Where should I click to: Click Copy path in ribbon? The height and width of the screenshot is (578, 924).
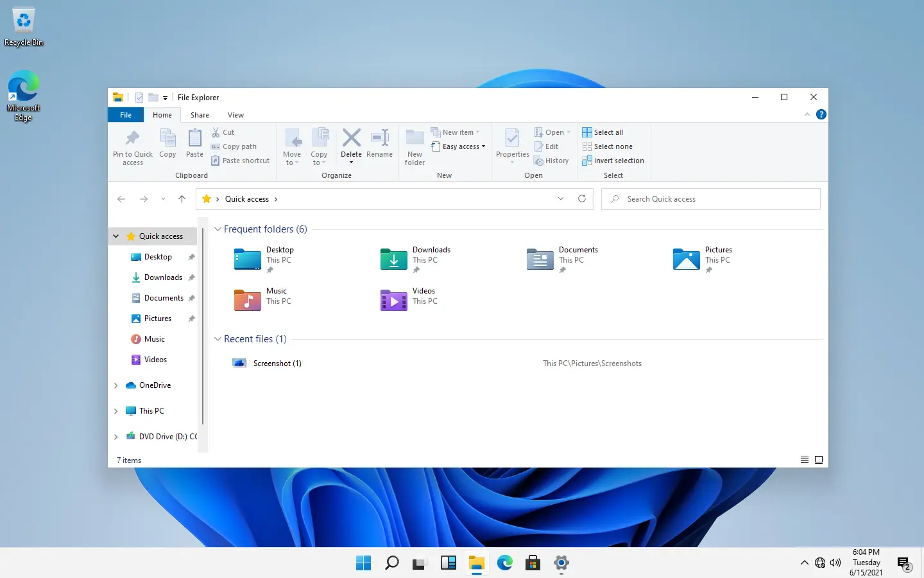(234, 146)
